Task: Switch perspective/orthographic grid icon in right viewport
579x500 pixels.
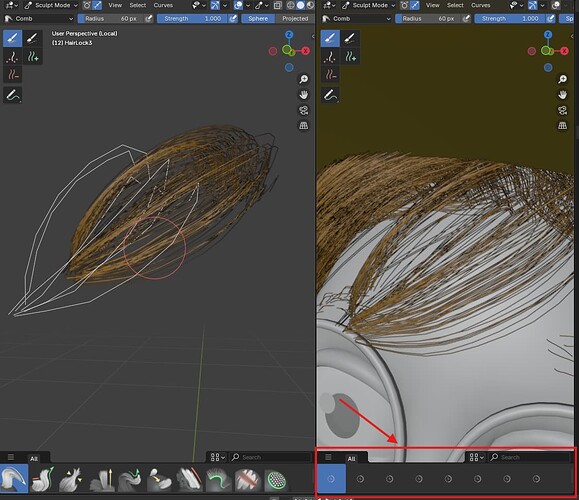Action: tap(562, 126)
